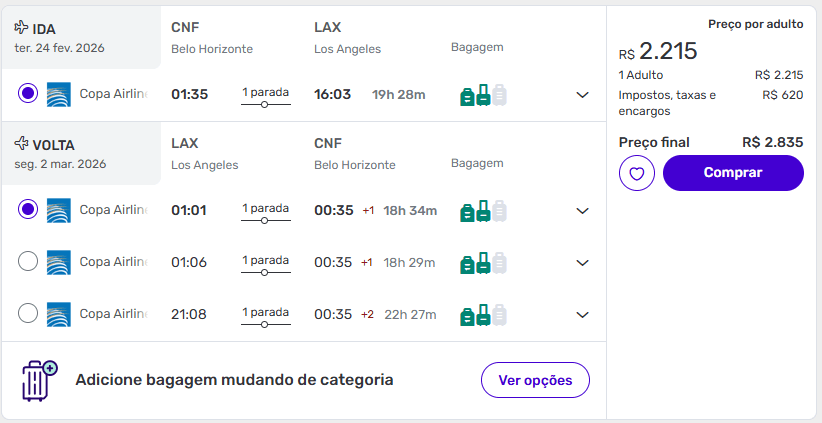Image resolution: width=822 pixels, height=423 pixels.
Task: Click baggage icons on the 21:08 return flight
Action: 483,315
